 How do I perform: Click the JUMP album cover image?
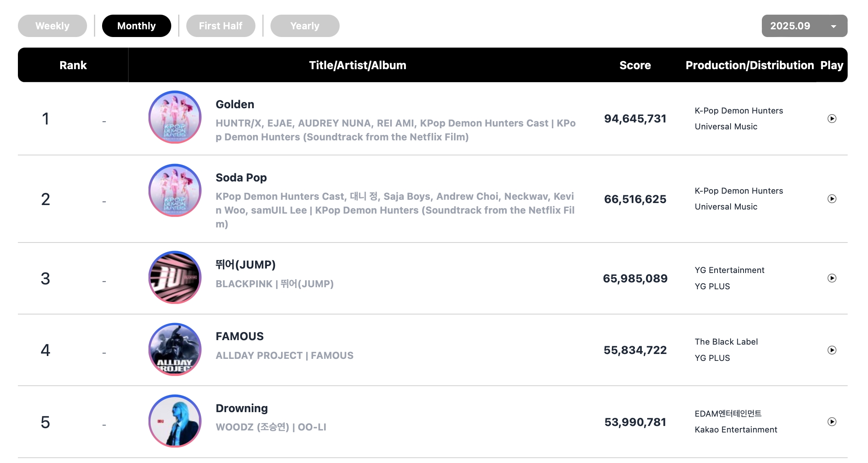pyautogui.click(x=175, y=277)
